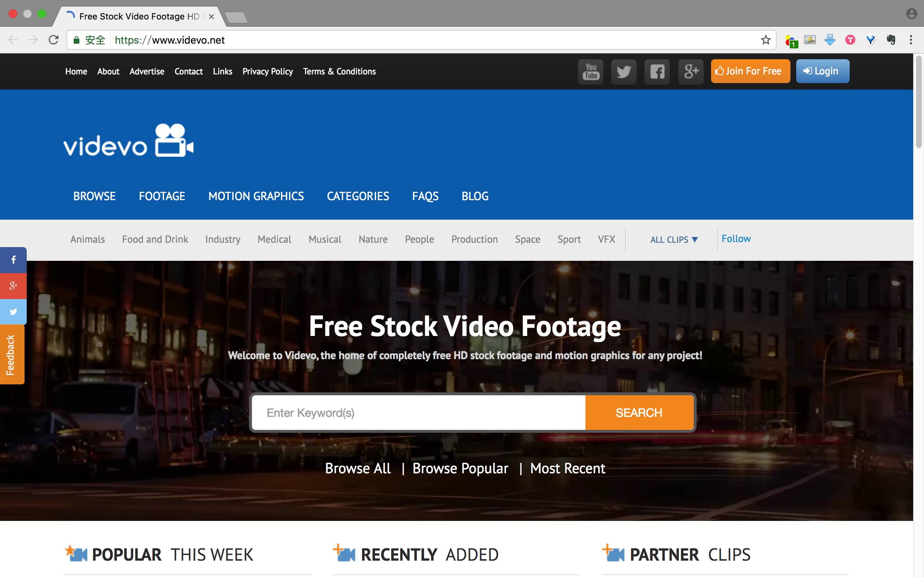Click the Evernote extension icon
Screen dimensions: 924x578
pos(891,40)
